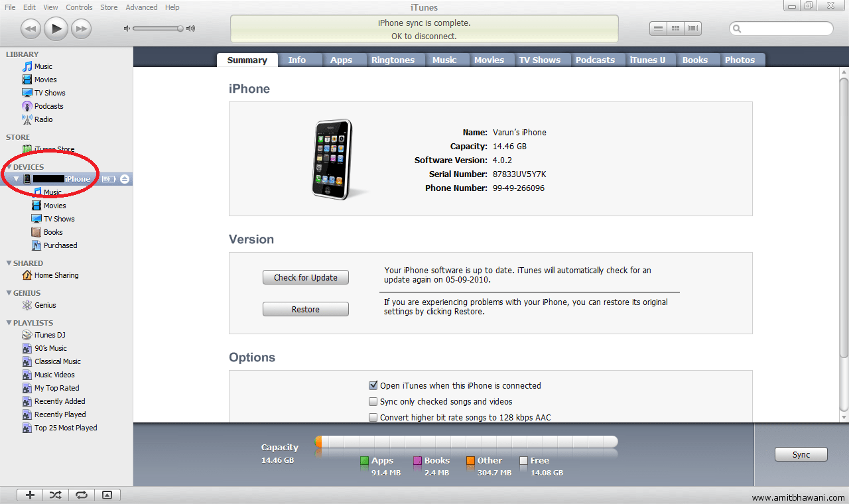Click Check for Update button
This screenshot has width=849, height=504.
pyautogui.click(x=306, y=277)
